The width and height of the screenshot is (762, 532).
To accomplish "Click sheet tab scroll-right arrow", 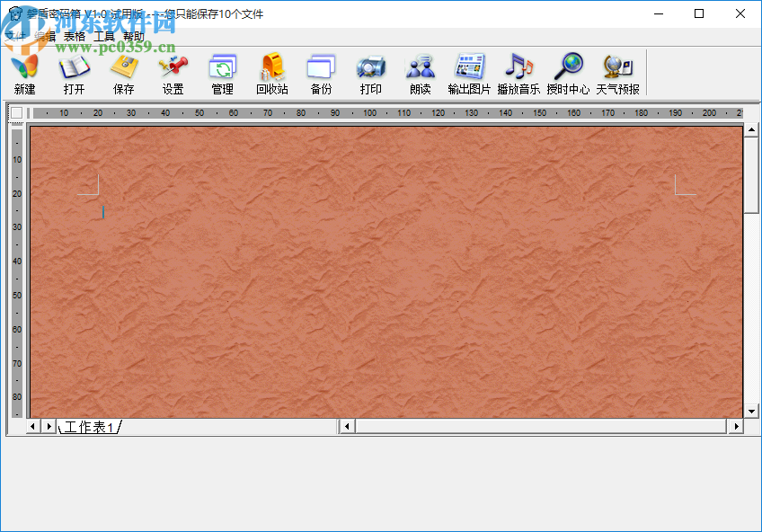I will tap(49, 427).
